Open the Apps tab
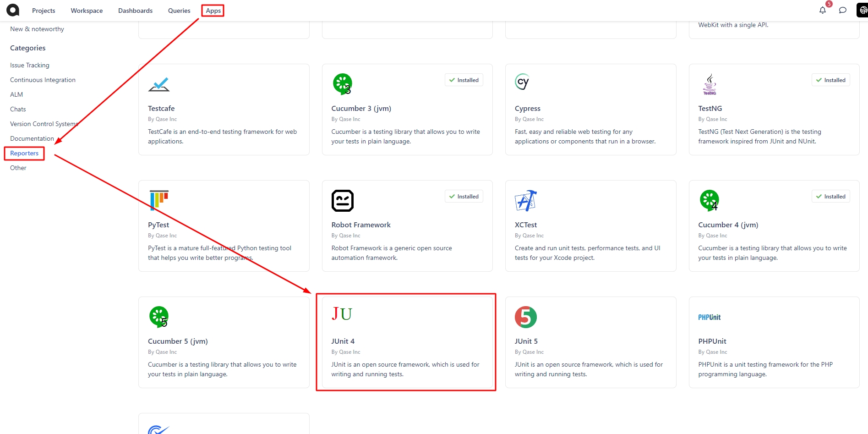Viewport: 868px width, 434px height. tap(213, 11)
